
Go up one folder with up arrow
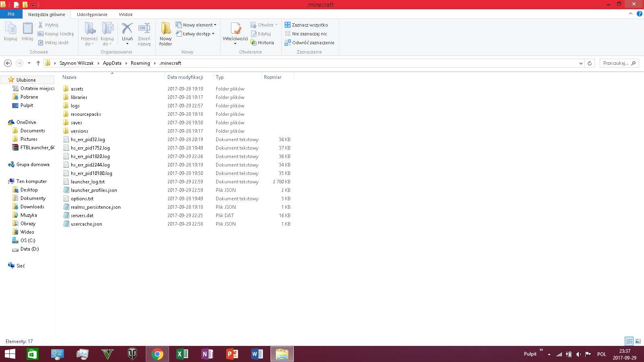click(x=38, y=63)
